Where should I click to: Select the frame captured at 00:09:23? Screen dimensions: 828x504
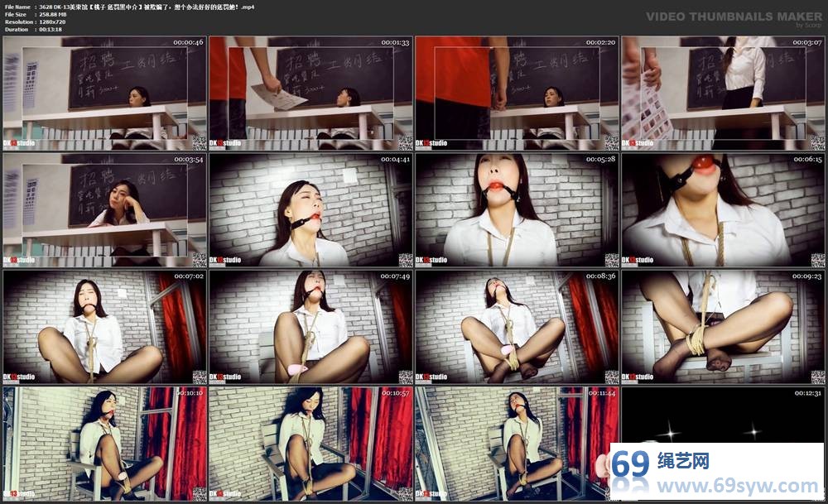[x=723, y=327]
